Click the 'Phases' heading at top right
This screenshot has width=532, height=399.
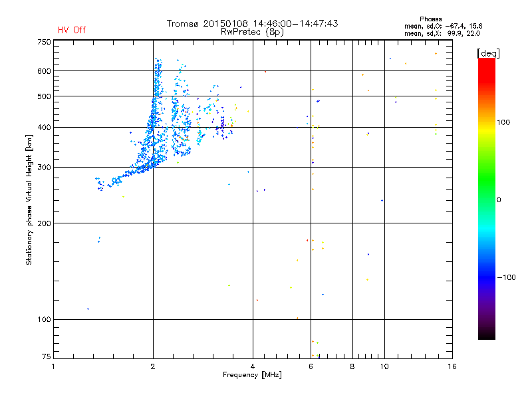(430, 19)
